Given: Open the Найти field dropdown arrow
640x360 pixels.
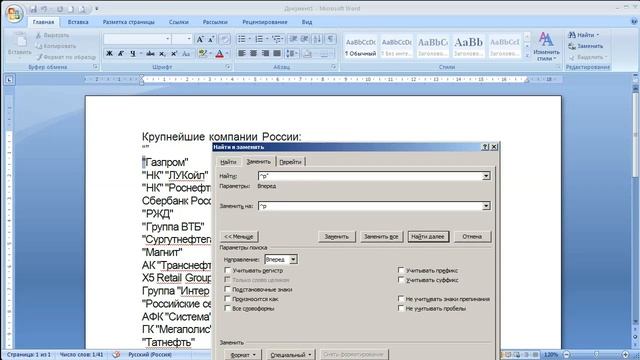Looking at the screenshot, I should (x=486, y=176).
